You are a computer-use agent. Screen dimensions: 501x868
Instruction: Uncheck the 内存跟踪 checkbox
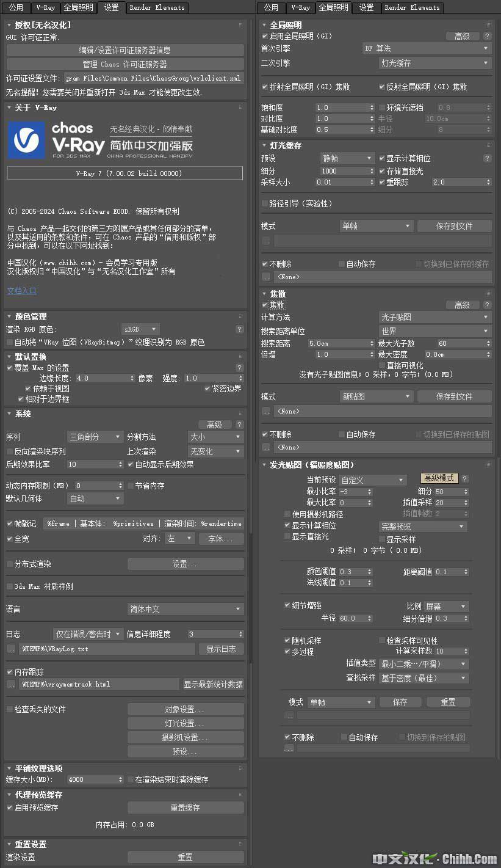point(10,672)
